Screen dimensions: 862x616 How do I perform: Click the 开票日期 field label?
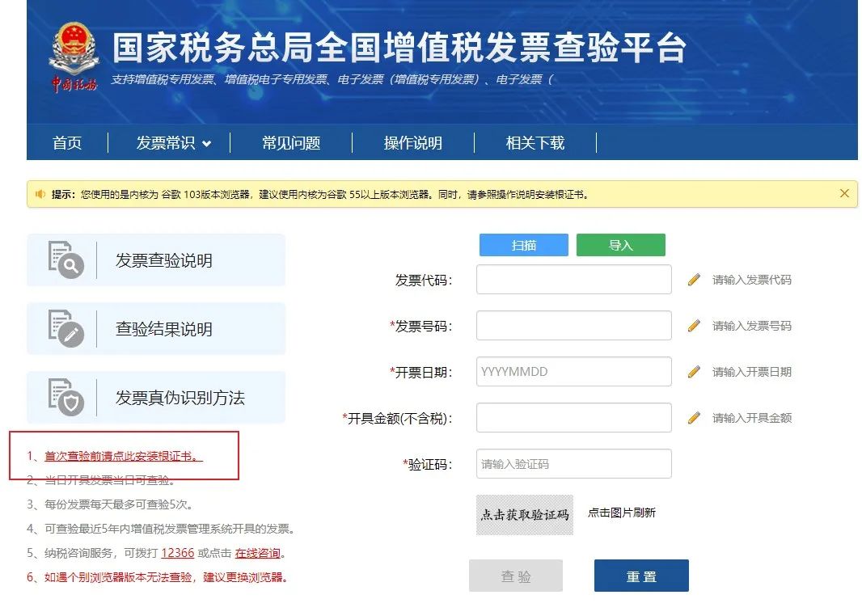pos(420,373)
